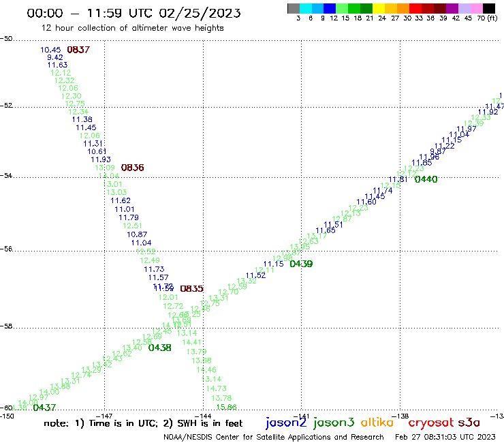
Task: Click the wave height value 13.78
Action: coord(221,398)
